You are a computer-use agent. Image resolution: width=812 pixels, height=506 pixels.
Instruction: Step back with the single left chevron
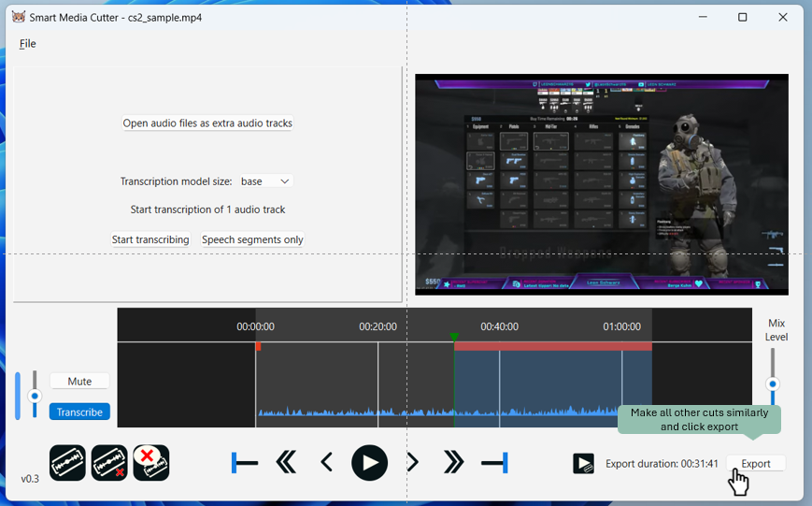(x=326, y=463)
